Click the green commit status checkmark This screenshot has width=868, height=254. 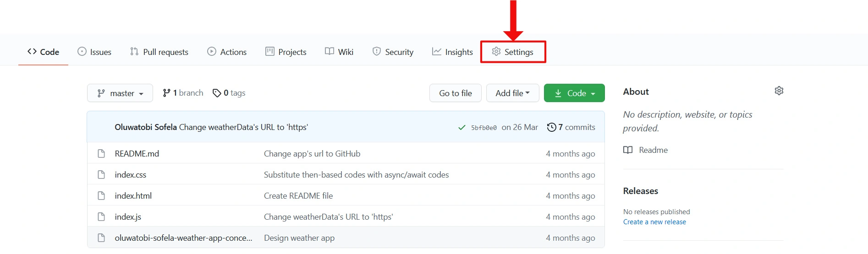click(462, 128)
